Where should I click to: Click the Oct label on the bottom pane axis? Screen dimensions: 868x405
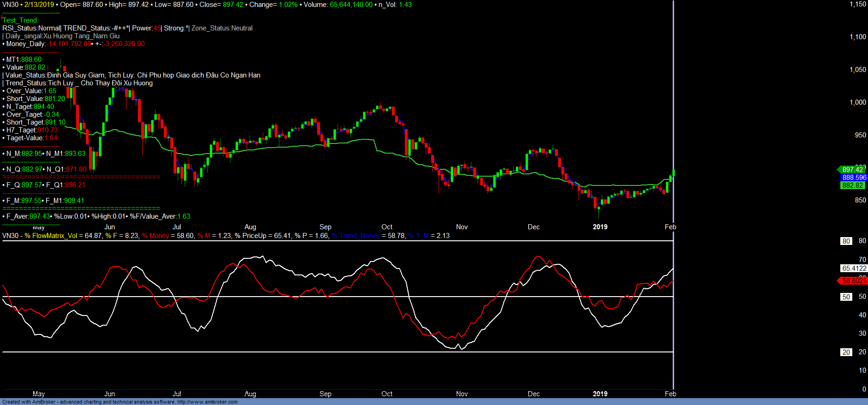click(387, 394)
